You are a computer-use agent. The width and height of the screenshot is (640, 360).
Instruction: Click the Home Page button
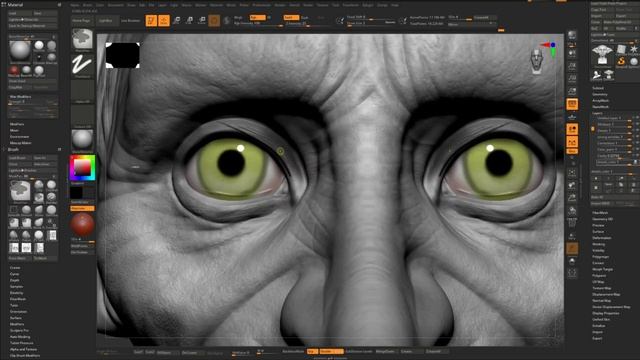pyautogui.click(x=81, y=20)
